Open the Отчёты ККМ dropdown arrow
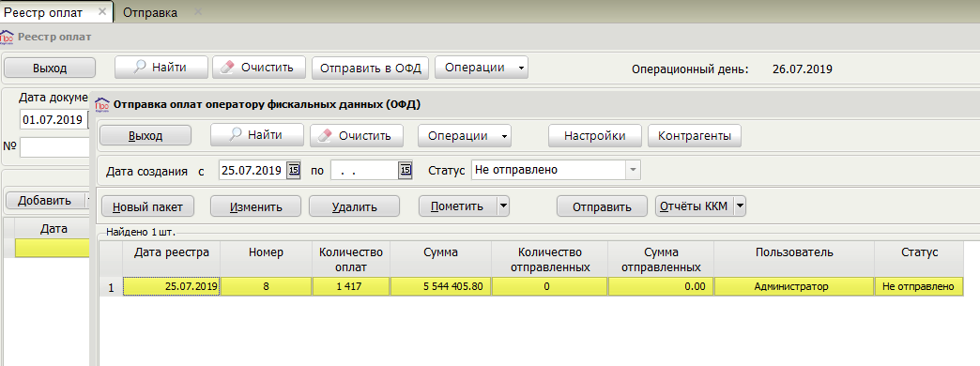Screen dimensions: 980x366 (740, 206)
